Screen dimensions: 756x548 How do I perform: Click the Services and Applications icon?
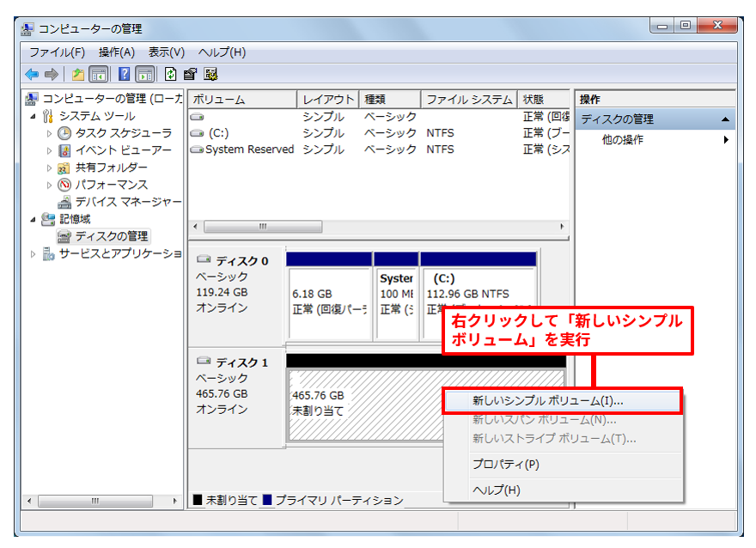click(48, 253)
